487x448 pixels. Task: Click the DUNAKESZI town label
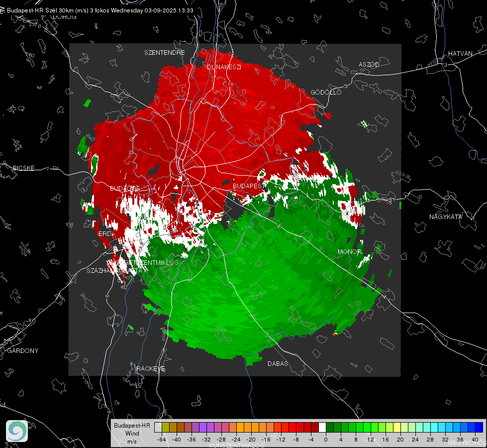coord(224,67)
